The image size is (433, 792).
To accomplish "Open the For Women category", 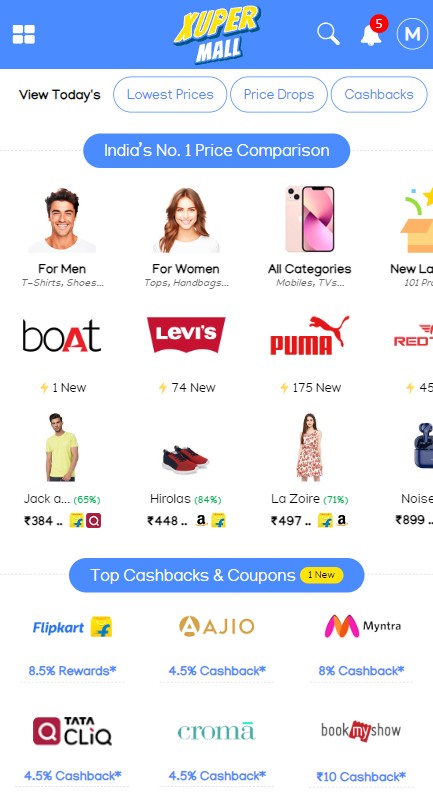I will click(x=186, y=237).
